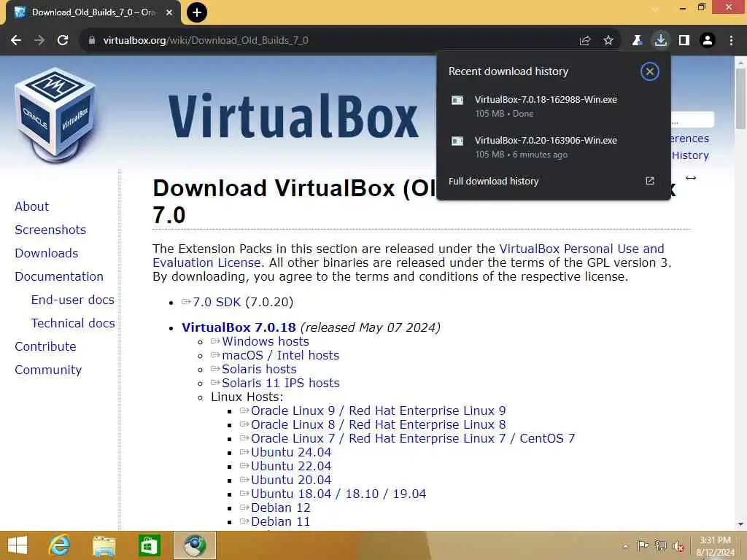The height and width of the screenshot is (560, 747).
Task: Download macOS / Intel hosts package
Action: click(281, 355)
